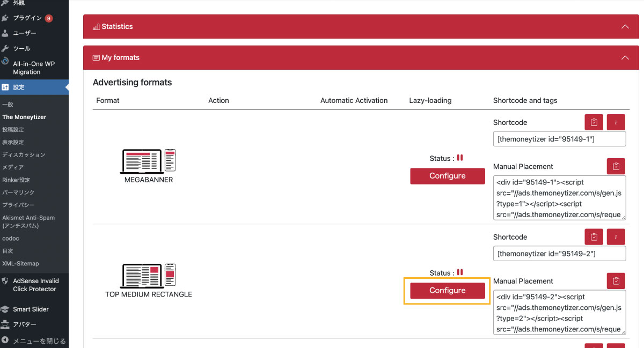The width and height of the screenshot is (644, 348).
Task: Open 表示設定 submenu item
Action: [x=13, y=142]
